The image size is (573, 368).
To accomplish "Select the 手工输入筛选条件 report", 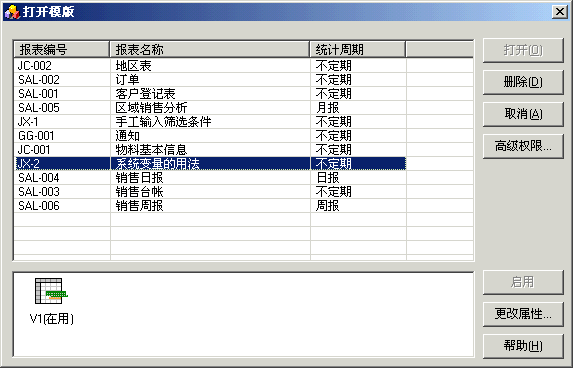I will [x=163, y=122].
